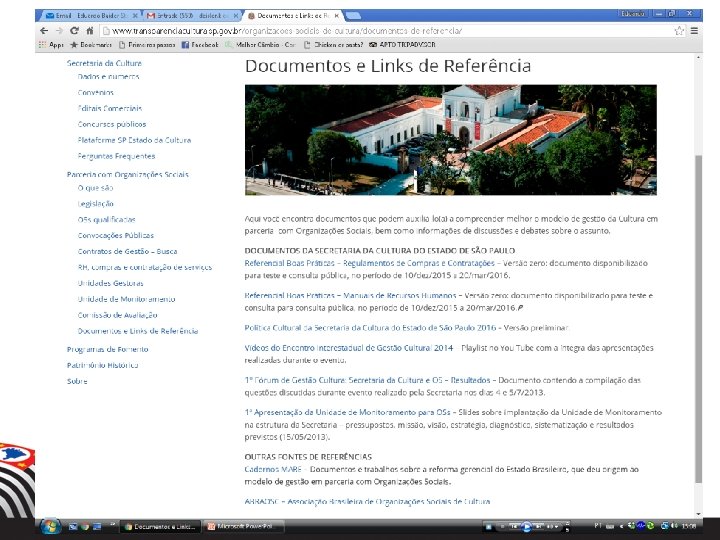Open Concursos públicos sidebar link
The width and height of the screenshot is (720, 540).
[112, 124]
